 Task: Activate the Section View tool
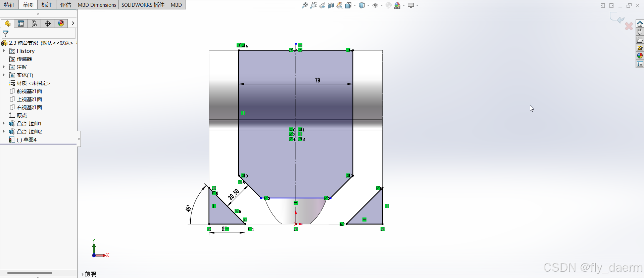(x=331, y=5)
